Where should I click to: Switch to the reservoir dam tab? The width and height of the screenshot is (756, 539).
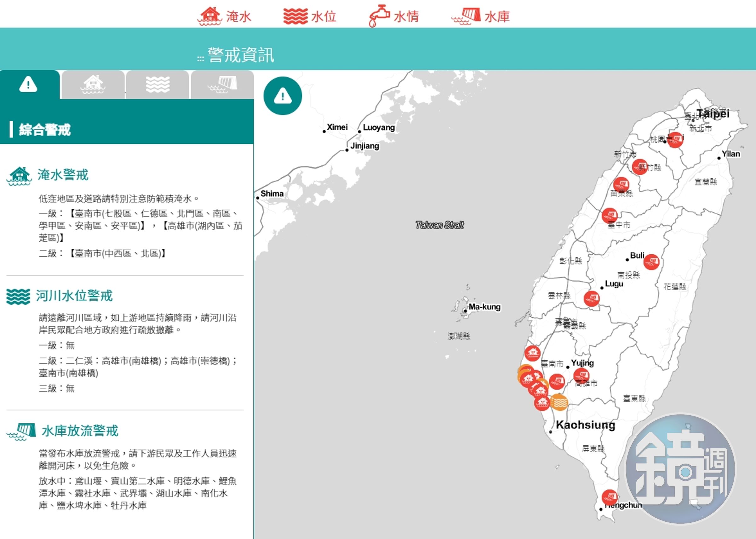point(222,84)
